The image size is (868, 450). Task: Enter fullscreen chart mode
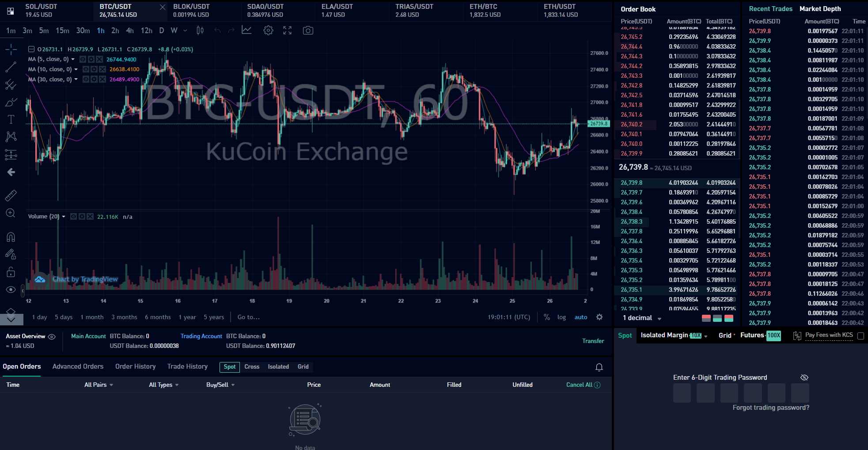[x=288, y=31]
